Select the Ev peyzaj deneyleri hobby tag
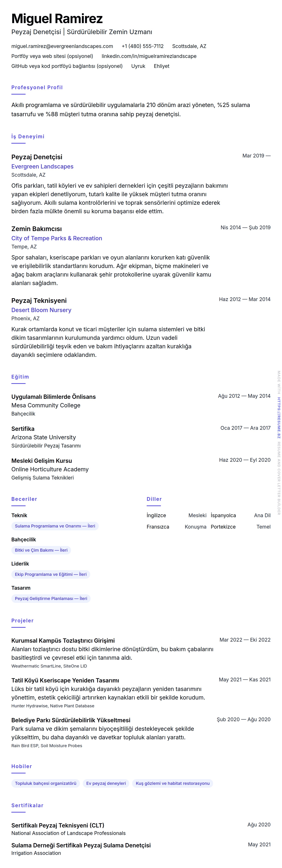 point(106,783)
